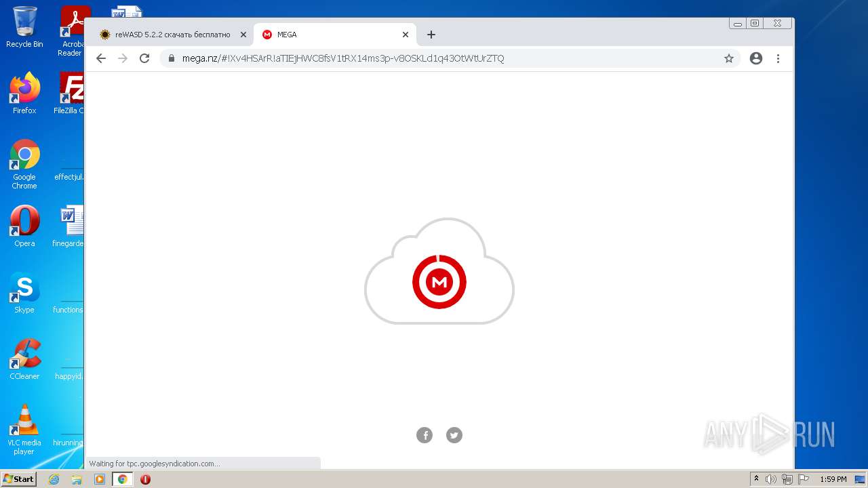Open the volume speaker tray icon
This screenshot has height=488, width=868.
pos(771,479)
